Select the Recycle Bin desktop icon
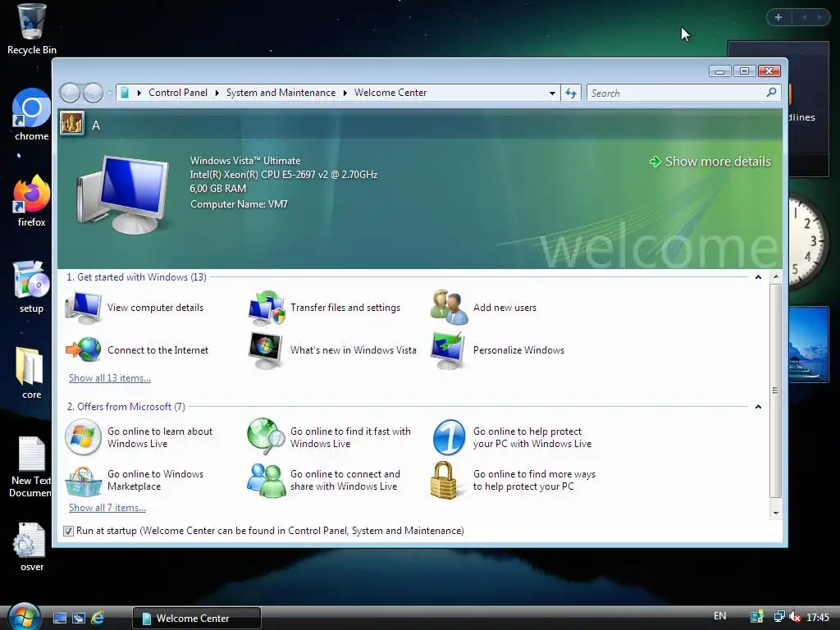 (x=32, y=30)
